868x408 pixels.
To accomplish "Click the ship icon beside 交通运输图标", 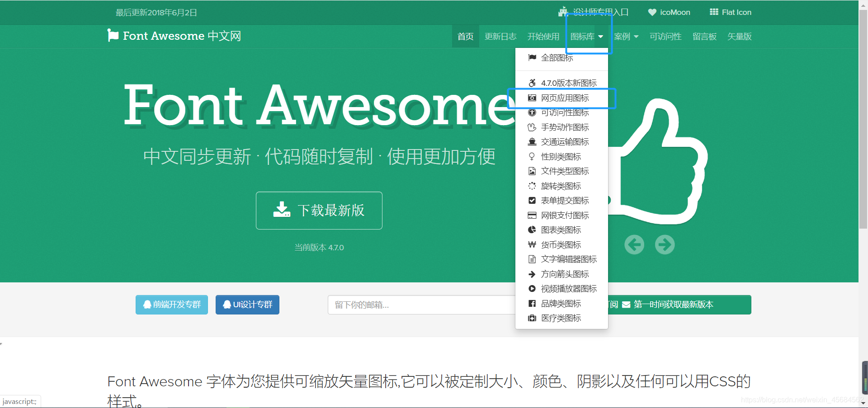I will coord(532,142).
